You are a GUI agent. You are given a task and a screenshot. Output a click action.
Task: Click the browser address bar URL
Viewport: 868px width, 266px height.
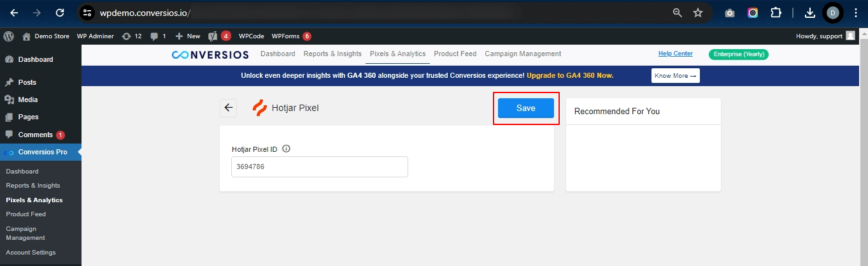coord(145,13)
